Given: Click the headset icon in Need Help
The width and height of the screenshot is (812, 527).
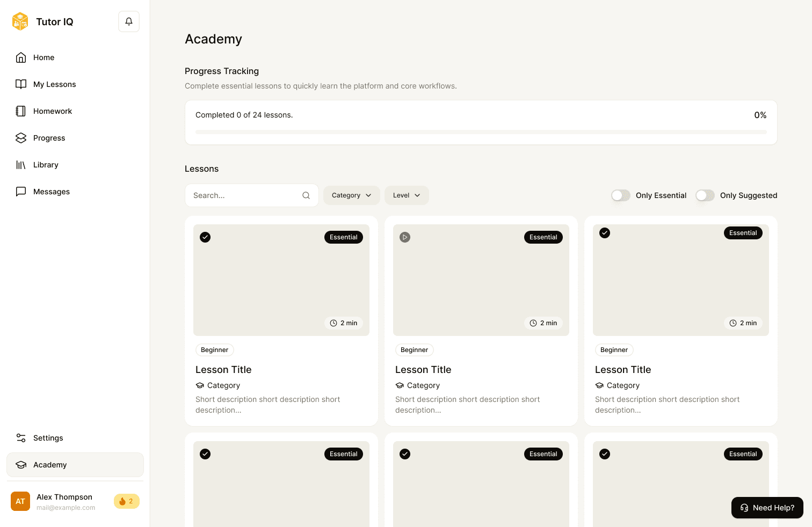Looking at the screenshot, I should [x=744, y=508].
